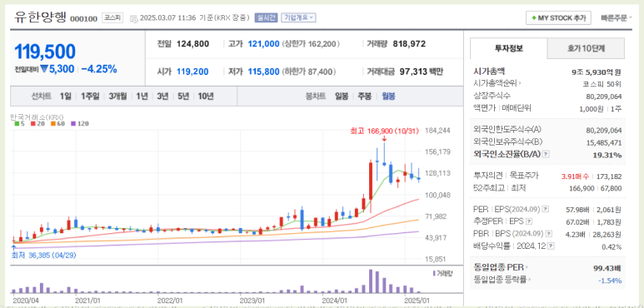This screenshot has height=308, width=644.
Task: Click the 저가 value 115,800
Action: click(x=263, y=72)
